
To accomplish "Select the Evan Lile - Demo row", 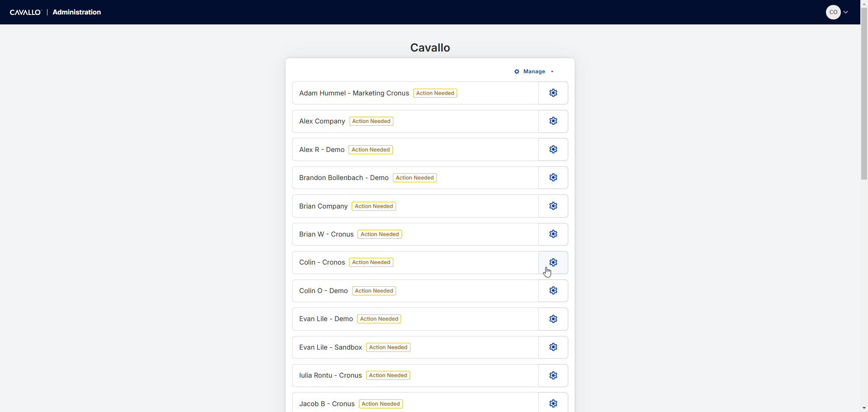I will coord(415,319).
